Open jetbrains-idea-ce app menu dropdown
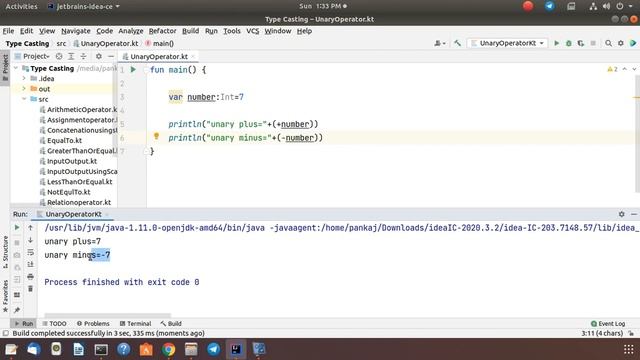This screenshot has width=640, height=360. point(84,7)
